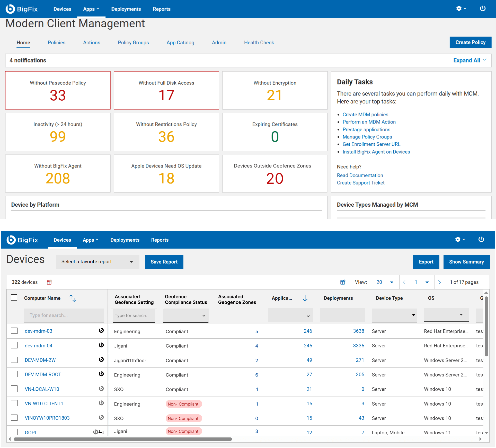
Task: Check the box for DEV-MDM-ROOT
Action: point(14,374)
